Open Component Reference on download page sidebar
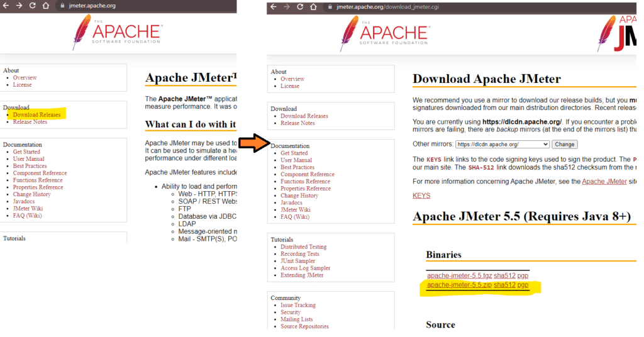 [x=308, y=174]
